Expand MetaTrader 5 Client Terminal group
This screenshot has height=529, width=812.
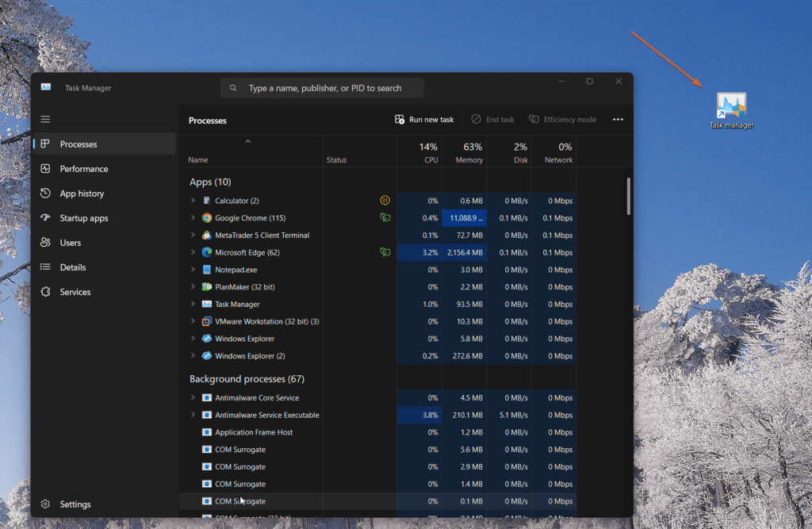pyautogui.click(x=193, y=236)
